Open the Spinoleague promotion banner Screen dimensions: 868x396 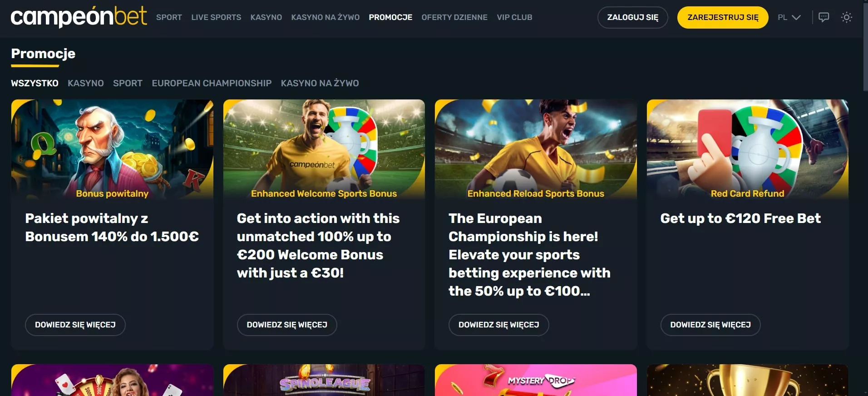coord(324,380)
